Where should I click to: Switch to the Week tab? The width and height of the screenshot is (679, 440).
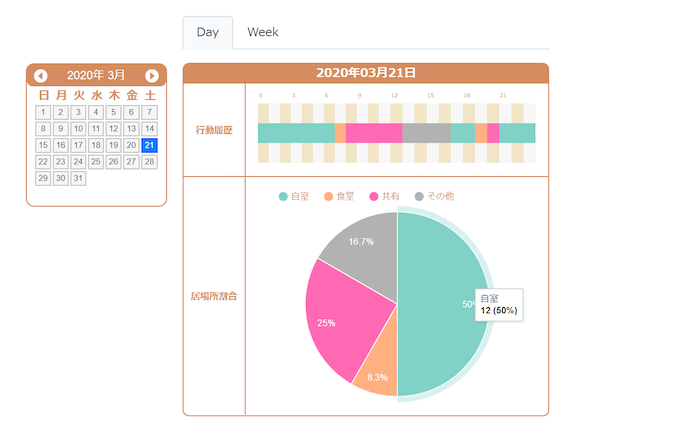click(263, 32)
